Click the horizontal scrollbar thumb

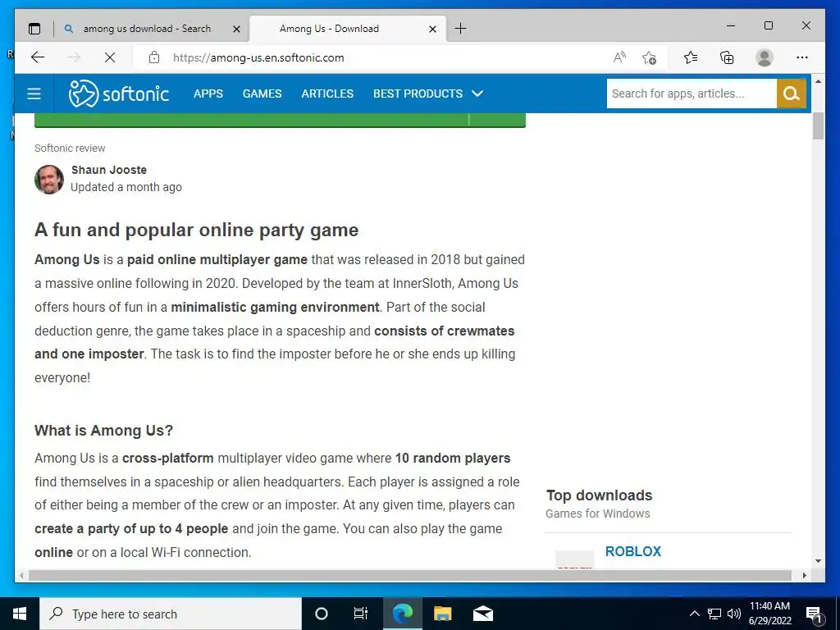[410, 575]
